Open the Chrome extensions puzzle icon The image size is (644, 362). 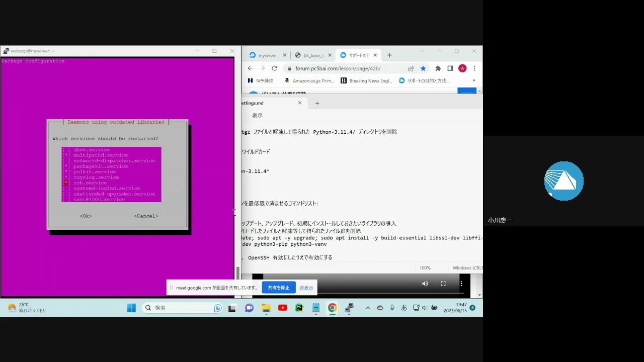tap(438, 68)
